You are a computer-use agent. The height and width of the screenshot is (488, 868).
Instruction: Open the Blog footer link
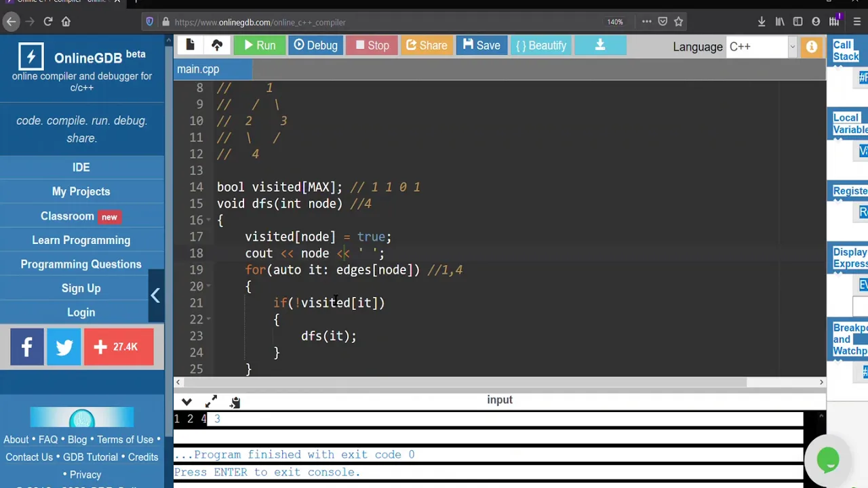pyautogui.click(x=77, y=440)
